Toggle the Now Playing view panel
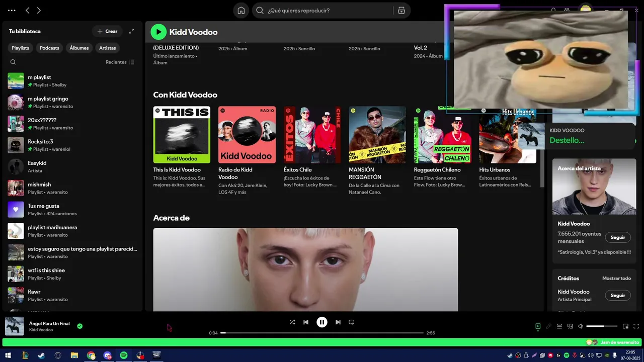The width and height of the screenshot is (644, 362). 538,326
